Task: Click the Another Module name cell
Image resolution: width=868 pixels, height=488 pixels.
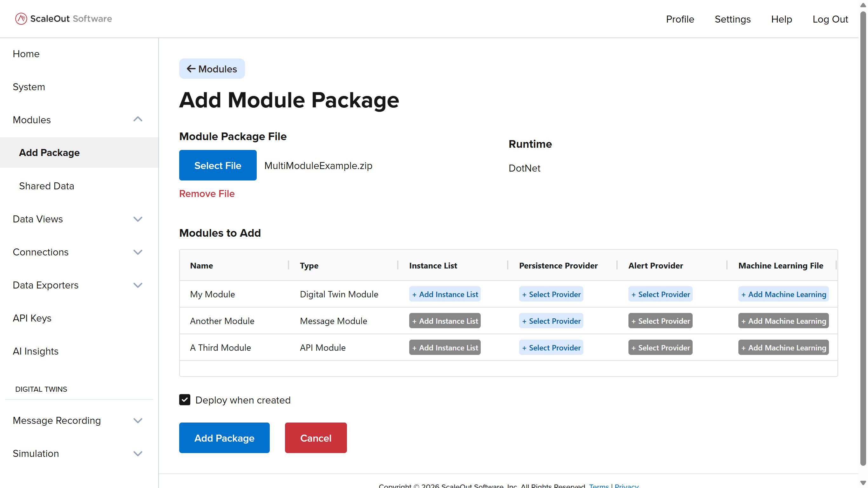Action: click(222, 321)
